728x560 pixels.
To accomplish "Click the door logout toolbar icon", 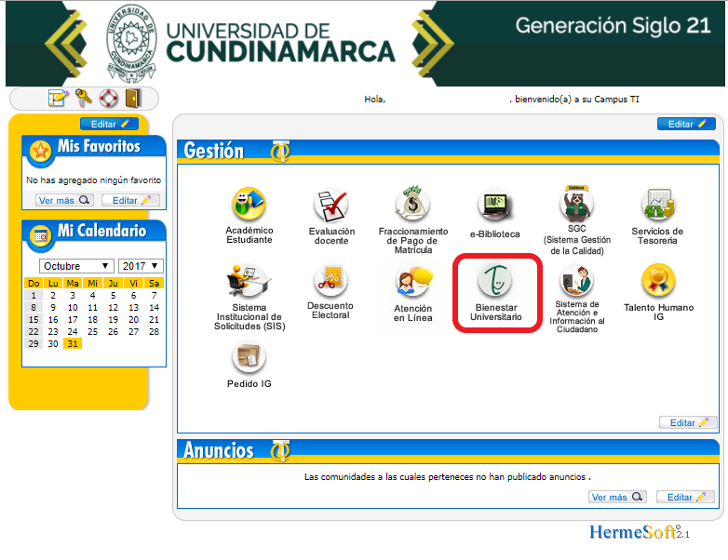I will click(x=133, y=98).
